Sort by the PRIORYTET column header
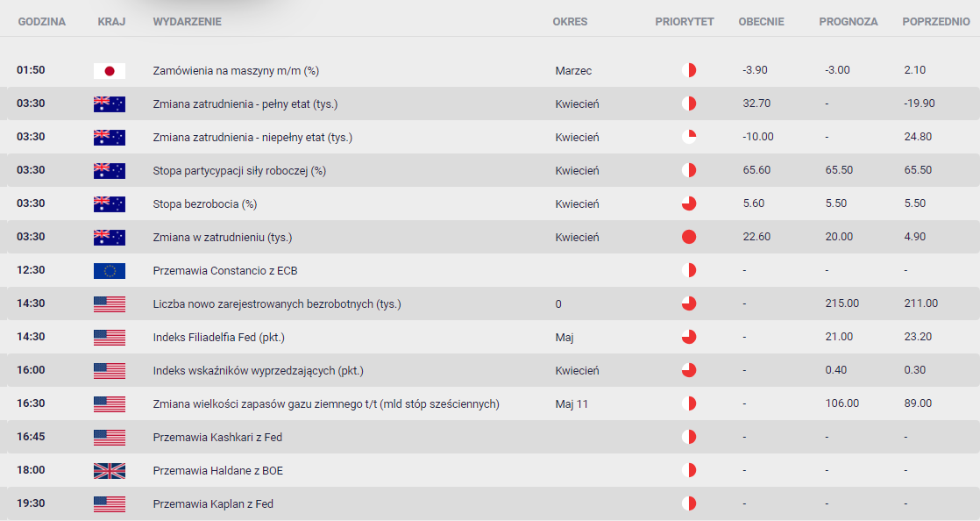 click(685, 21)
